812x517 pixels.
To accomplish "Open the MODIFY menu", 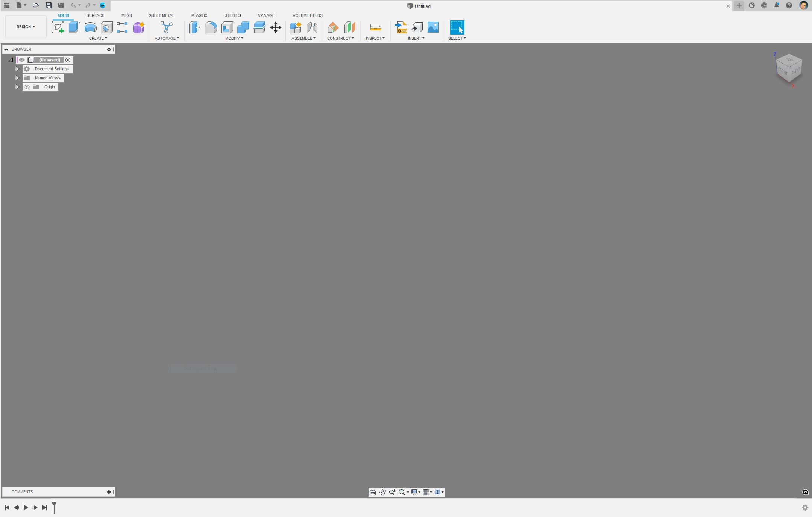I will (234, 38).
